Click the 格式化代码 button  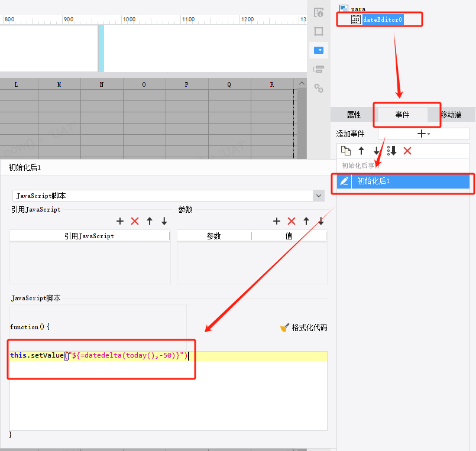303,327
